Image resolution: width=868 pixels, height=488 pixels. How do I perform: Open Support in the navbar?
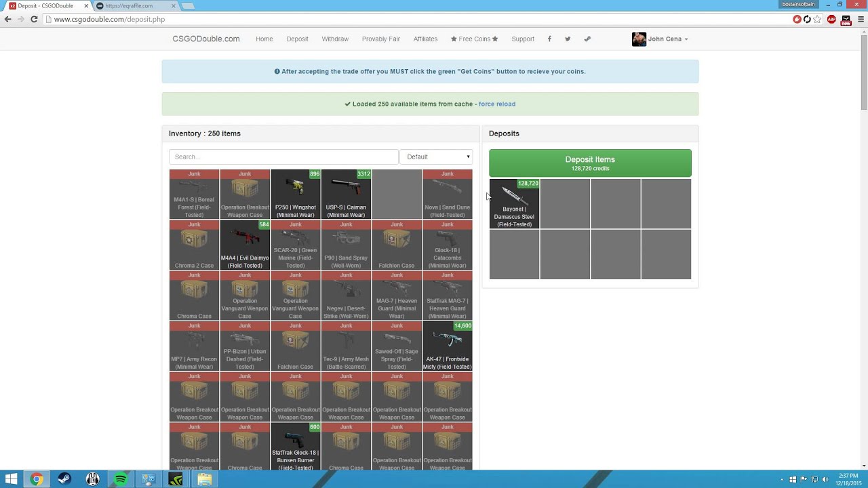pyautogui.click(x=523, y=39)
